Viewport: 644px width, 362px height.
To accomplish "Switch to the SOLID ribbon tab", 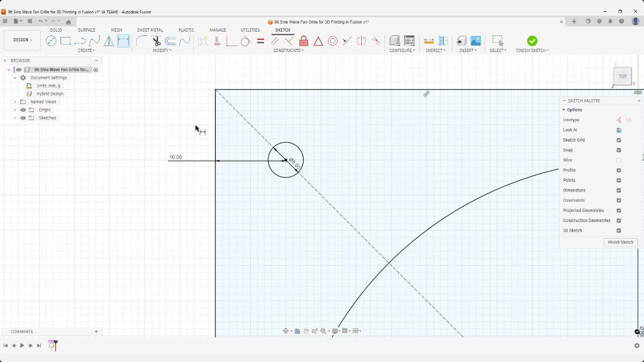I will [56, 30].
